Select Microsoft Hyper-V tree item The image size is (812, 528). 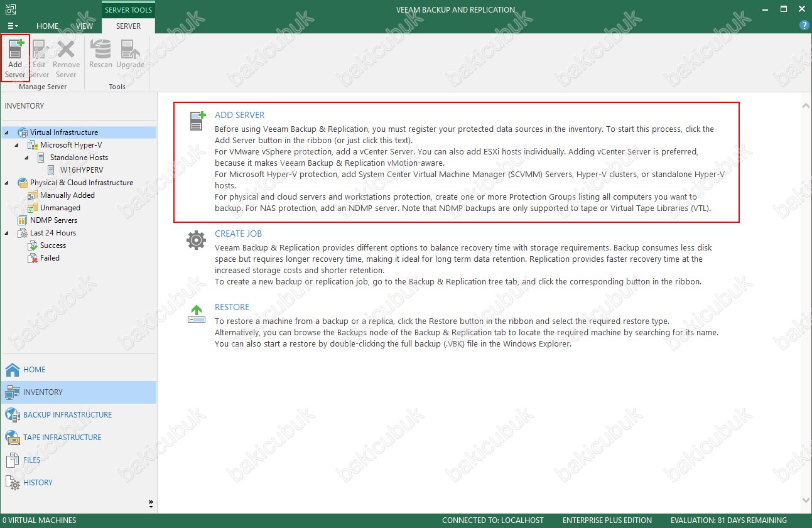(x=71, y=145)
